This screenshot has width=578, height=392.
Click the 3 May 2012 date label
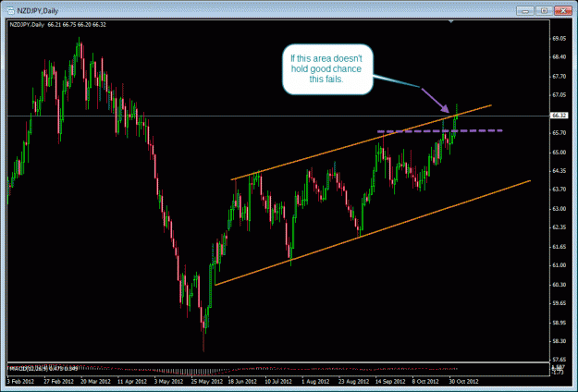pos(168,382)
